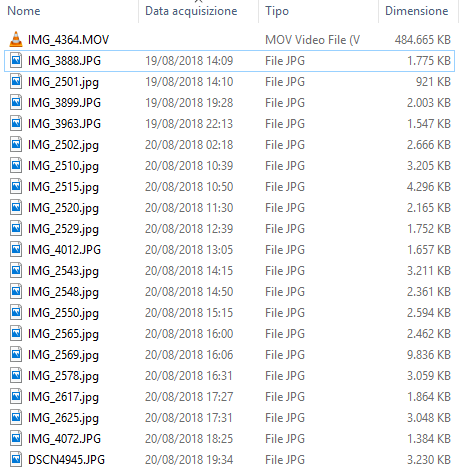The width and height of the screenshot is (472, 469).
Task: Click the file name IMG_2548.jpg
Action: [63, 292]
